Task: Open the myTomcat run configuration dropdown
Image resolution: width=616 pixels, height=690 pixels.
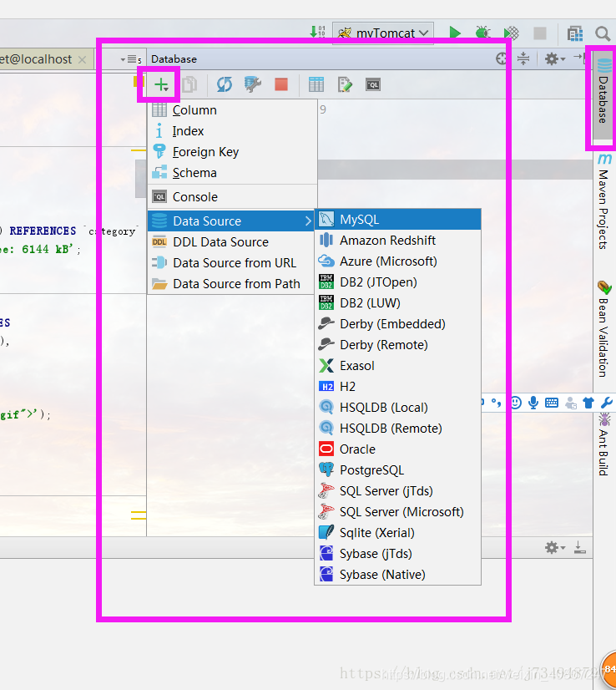Action: tap(383, 33)
